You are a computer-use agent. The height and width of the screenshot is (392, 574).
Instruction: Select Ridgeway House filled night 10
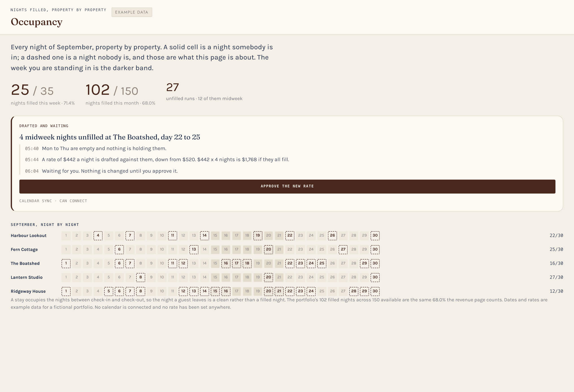(x=162, y=291)
